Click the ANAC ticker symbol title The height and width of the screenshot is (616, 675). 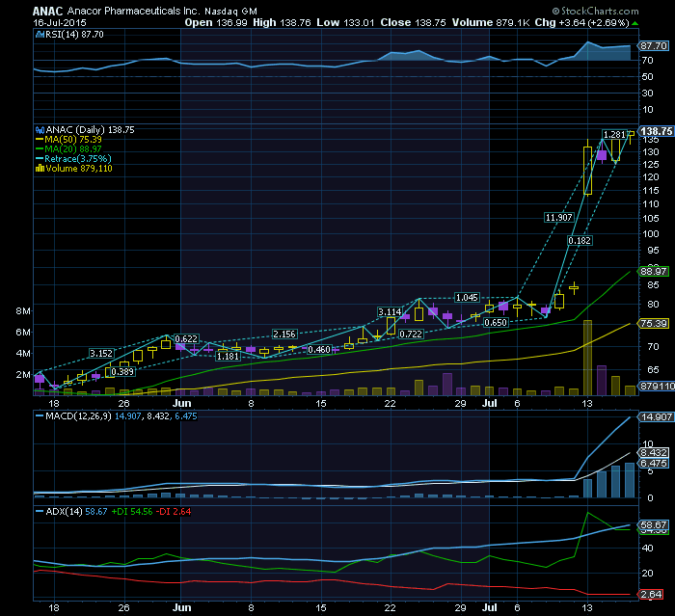pos(48,12)
